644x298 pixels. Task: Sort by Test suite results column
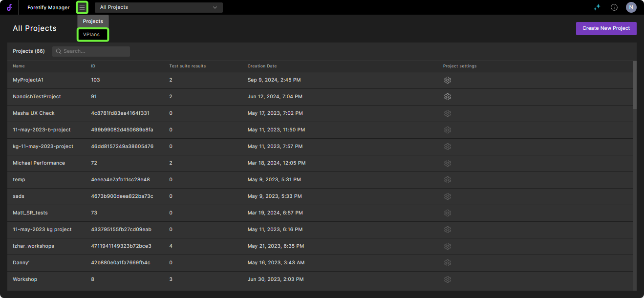pos(187,66)
